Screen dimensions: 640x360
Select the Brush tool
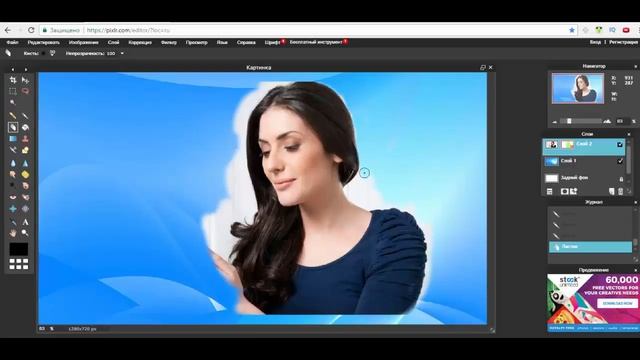(x=25, y=116)
